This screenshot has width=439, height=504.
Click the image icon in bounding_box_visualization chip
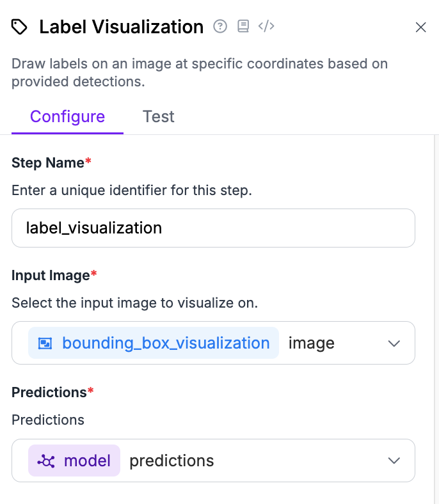coord(45,343)
